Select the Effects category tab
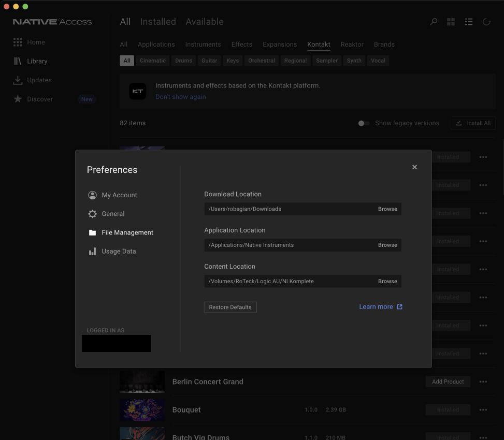504x440 pixels. coord(242,45)
